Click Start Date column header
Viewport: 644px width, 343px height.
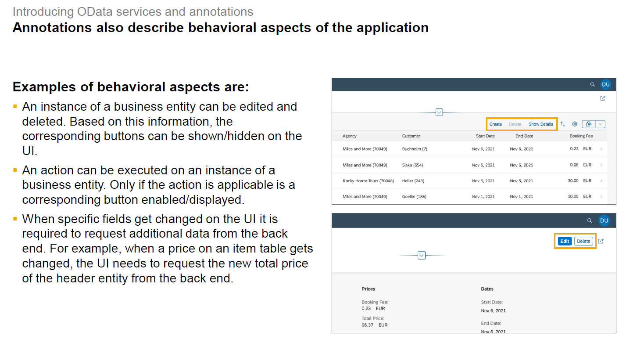click(485, 136)
